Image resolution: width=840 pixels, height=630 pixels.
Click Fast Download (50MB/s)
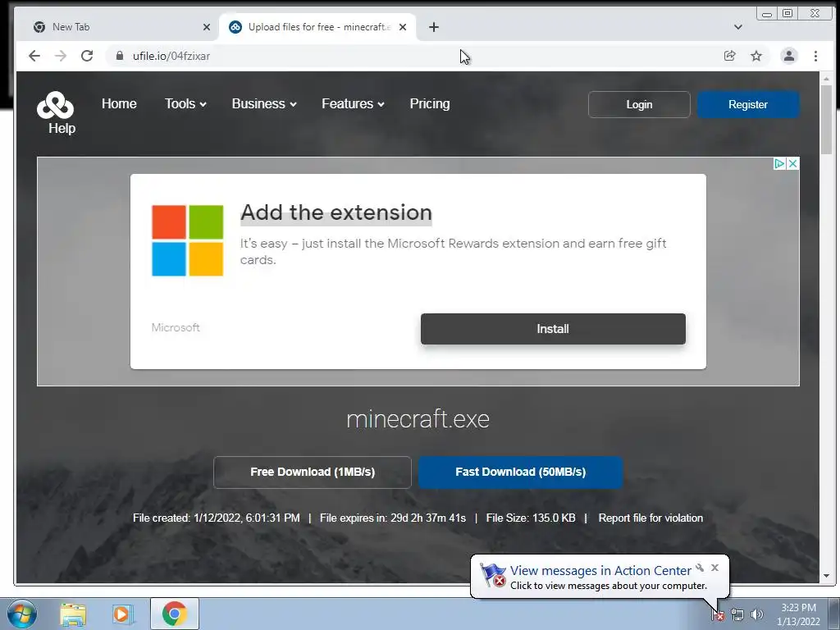coord(520,472)
